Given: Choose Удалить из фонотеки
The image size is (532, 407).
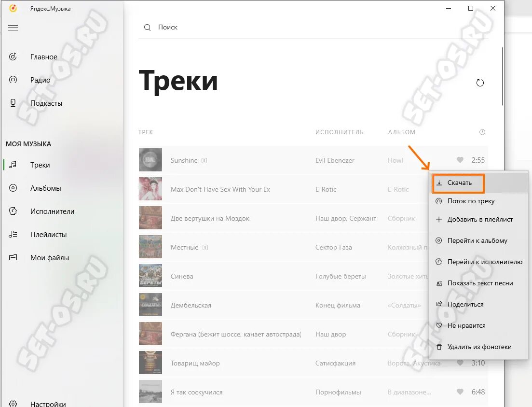Looking at the screenshot, I should (x=478, y=347).
